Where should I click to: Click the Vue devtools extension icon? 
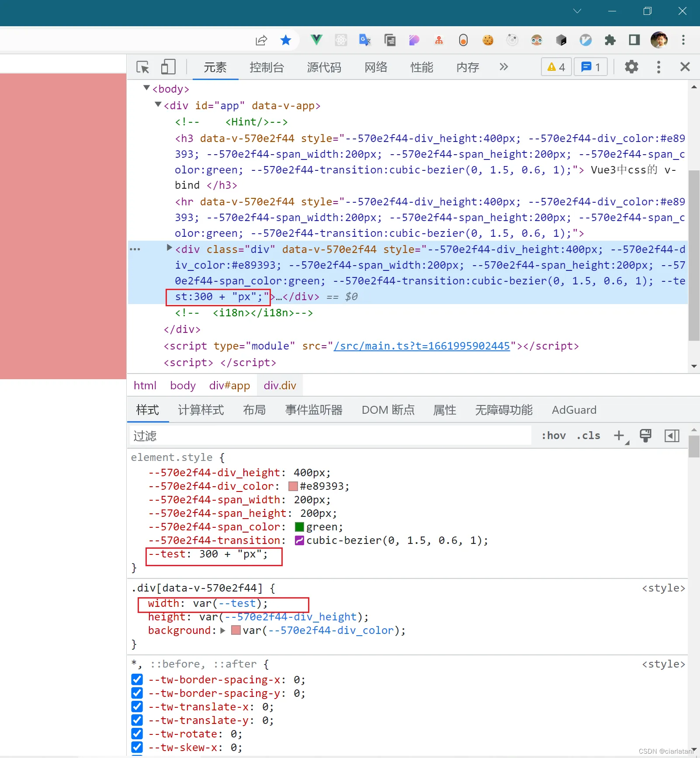[316, 40]
